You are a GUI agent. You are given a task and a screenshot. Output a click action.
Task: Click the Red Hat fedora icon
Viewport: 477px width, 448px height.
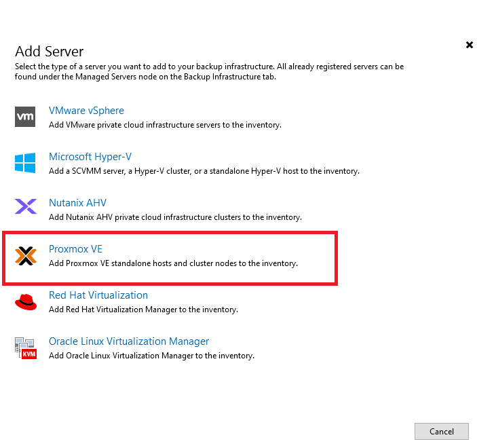point(26,302)
